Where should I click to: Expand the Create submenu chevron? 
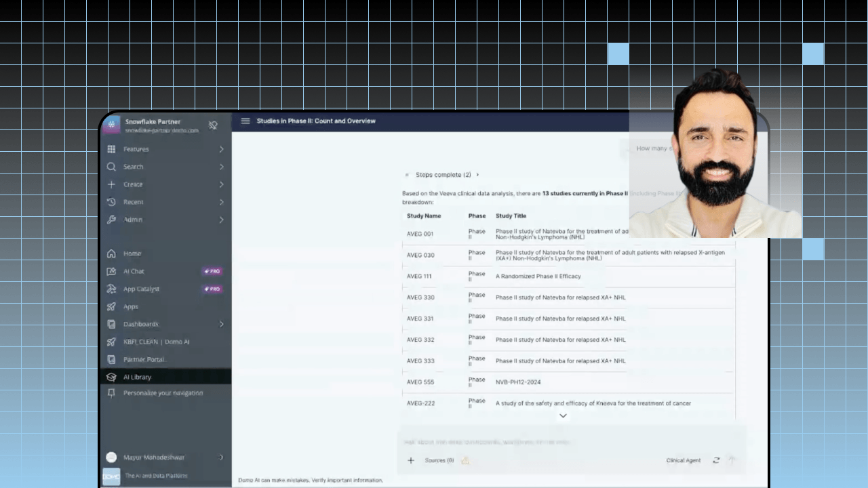(x=221, y=184)
